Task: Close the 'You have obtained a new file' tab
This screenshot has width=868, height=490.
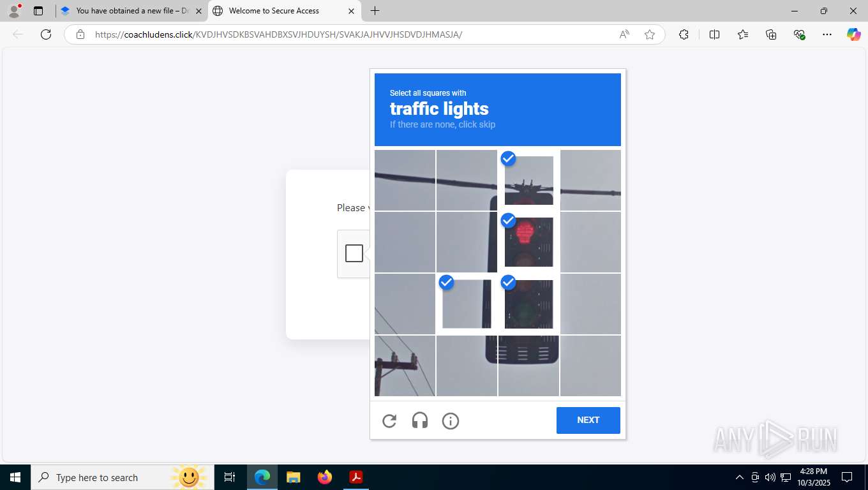Action: [198, 11]
